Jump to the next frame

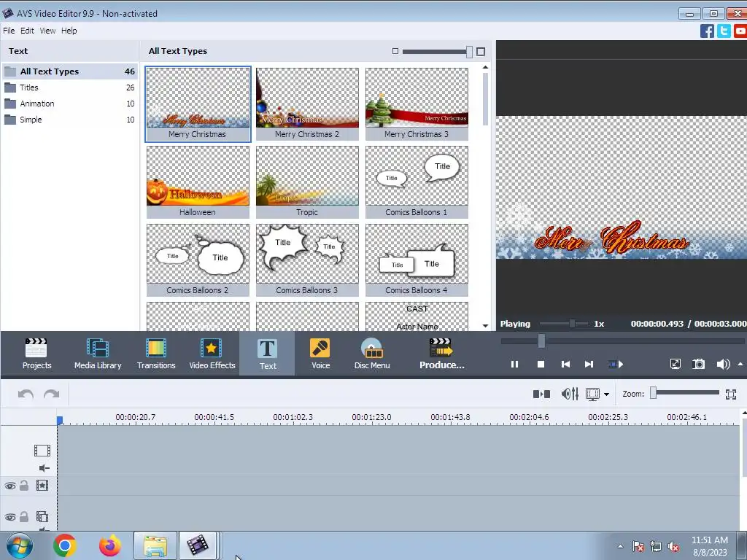click(x=589, y=365)
